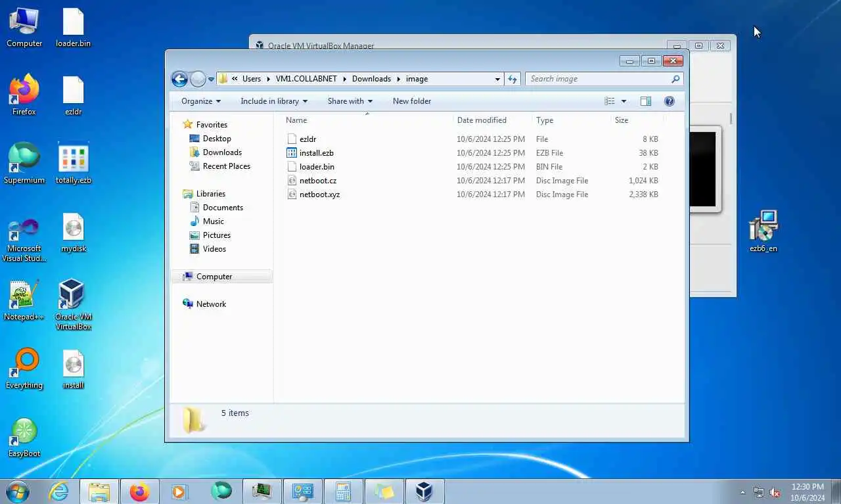Select Recent Places in Favorites
The image size is (841, 504).
click(x=226, y=166)
